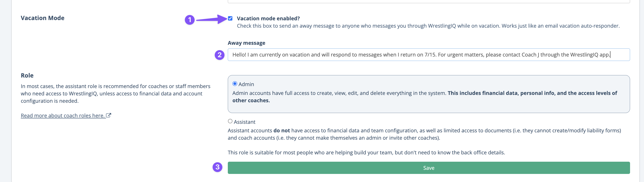
Task: Select the Admin role radio button
Action: coord(235,84)
